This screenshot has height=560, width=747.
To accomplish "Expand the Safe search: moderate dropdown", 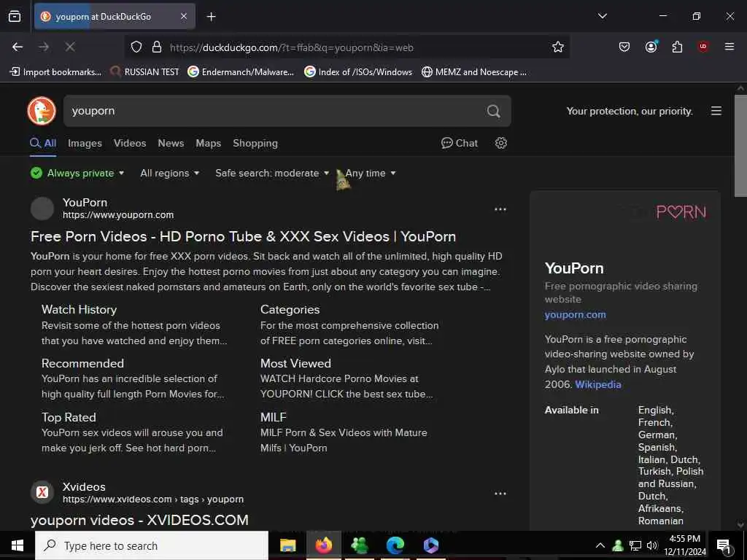I will coord(272,174).
